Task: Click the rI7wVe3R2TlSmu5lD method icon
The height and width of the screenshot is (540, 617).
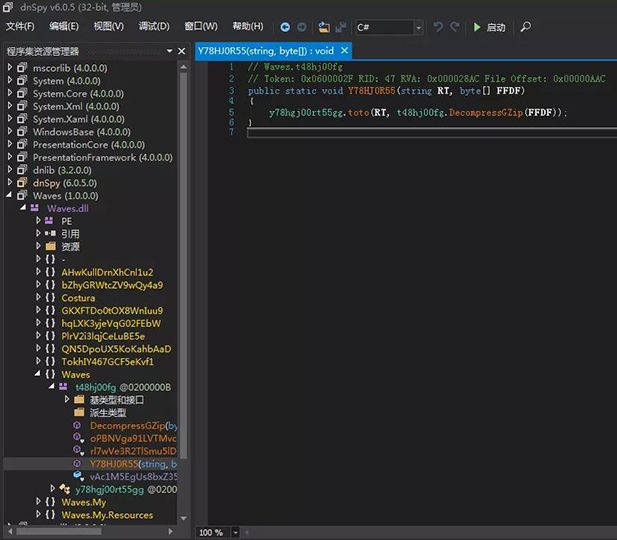Action: point(78,451)
